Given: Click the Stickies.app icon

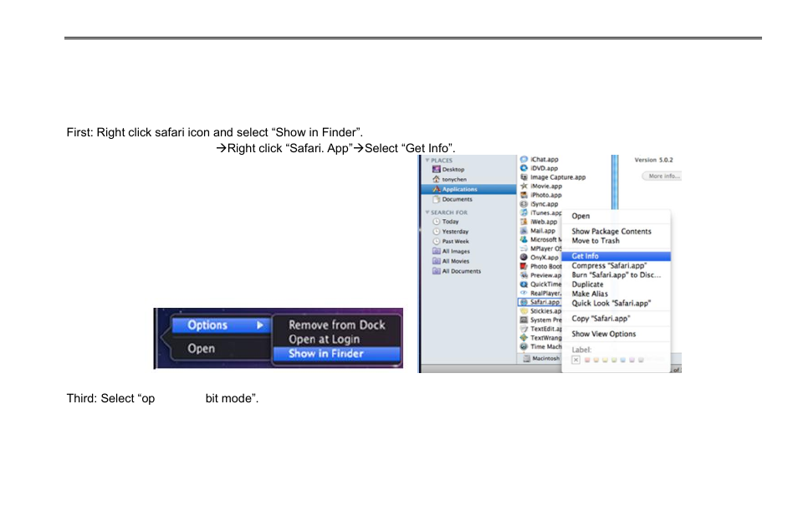Looking at the screenshot, I should [x=524, y=311].
